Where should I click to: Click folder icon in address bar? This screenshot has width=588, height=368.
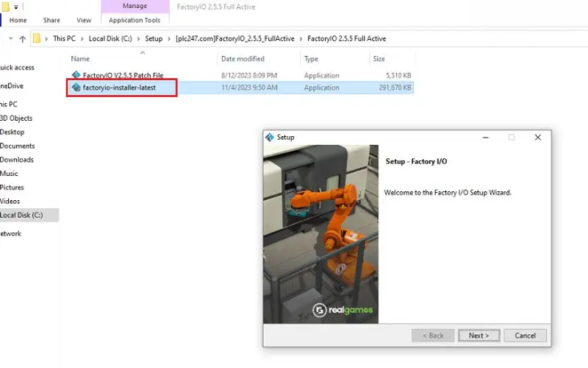pos(36,38)
